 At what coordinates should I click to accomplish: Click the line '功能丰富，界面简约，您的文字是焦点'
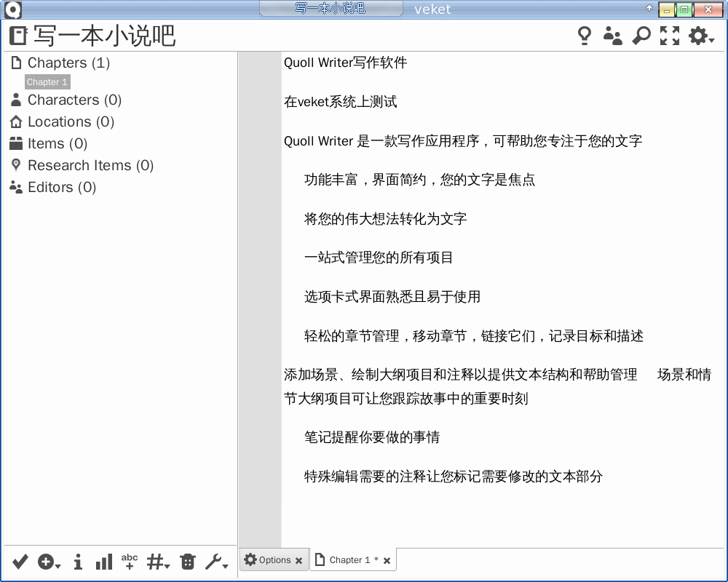[420, 180]
